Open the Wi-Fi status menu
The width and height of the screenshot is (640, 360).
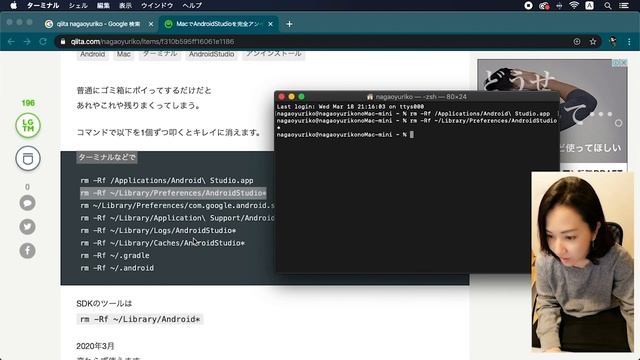click(x=574, y=5)
